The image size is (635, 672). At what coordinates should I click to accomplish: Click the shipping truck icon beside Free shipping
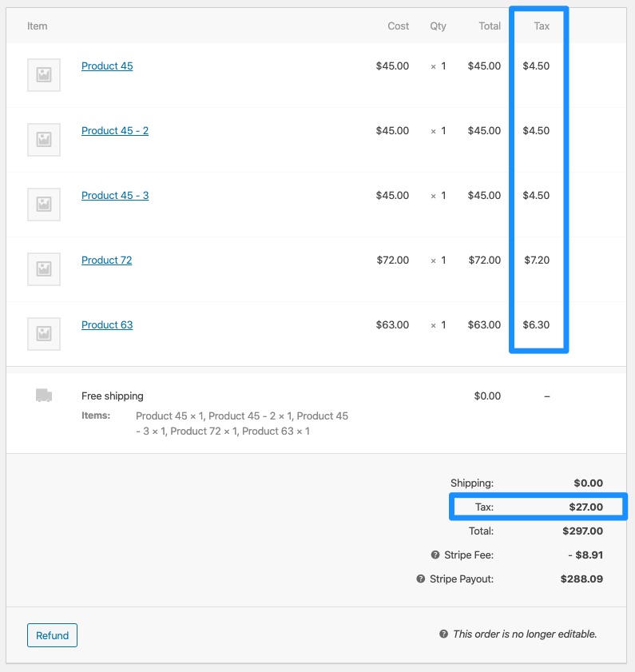click(43, 395)
